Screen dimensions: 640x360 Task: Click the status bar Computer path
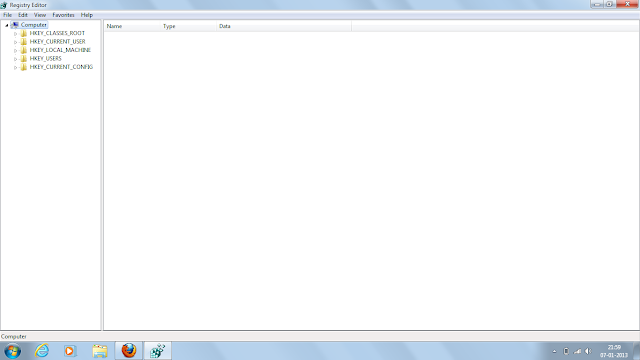tap(13, 337)
